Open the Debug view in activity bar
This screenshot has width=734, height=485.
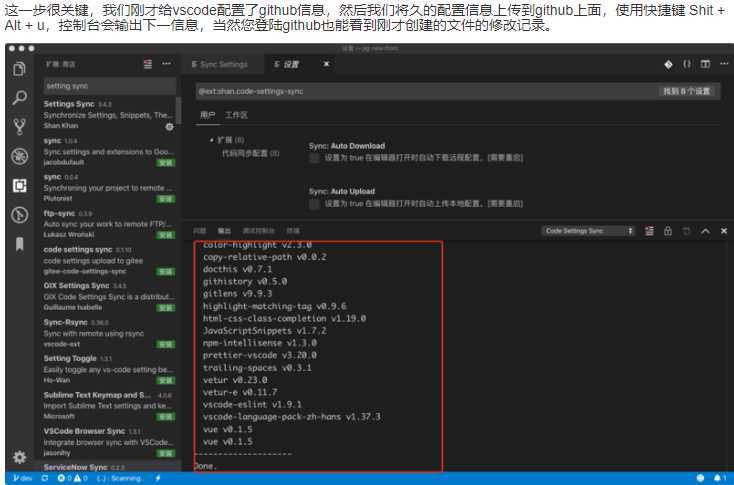19,156
